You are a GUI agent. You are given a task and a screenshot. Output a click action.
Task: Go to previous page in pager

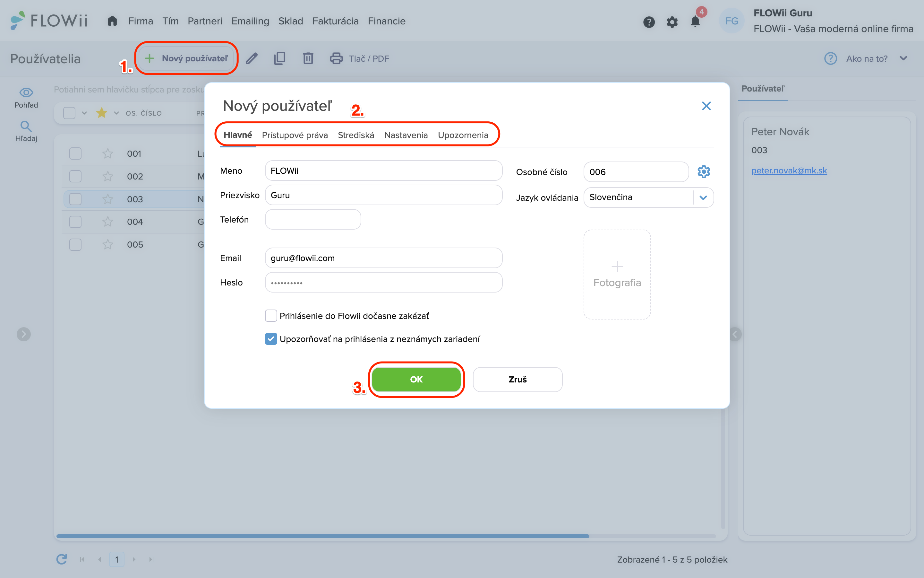[x=100, y=559]
